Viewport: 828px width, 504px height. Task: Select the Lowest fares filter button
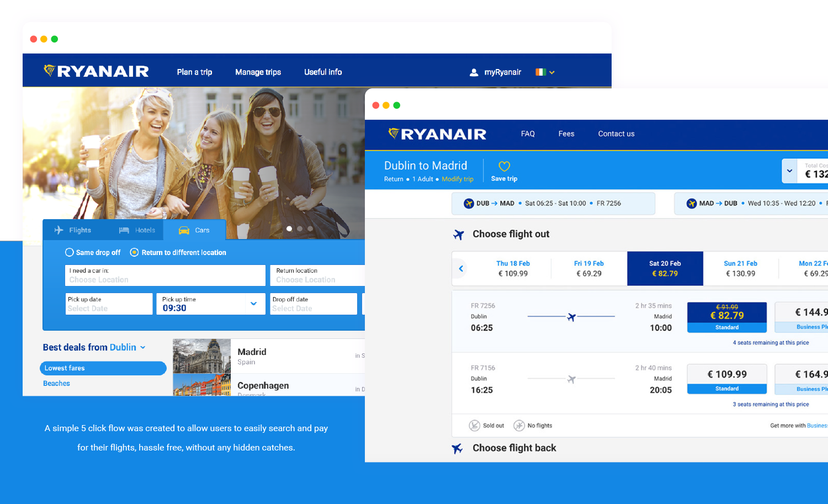coord(103,368)
